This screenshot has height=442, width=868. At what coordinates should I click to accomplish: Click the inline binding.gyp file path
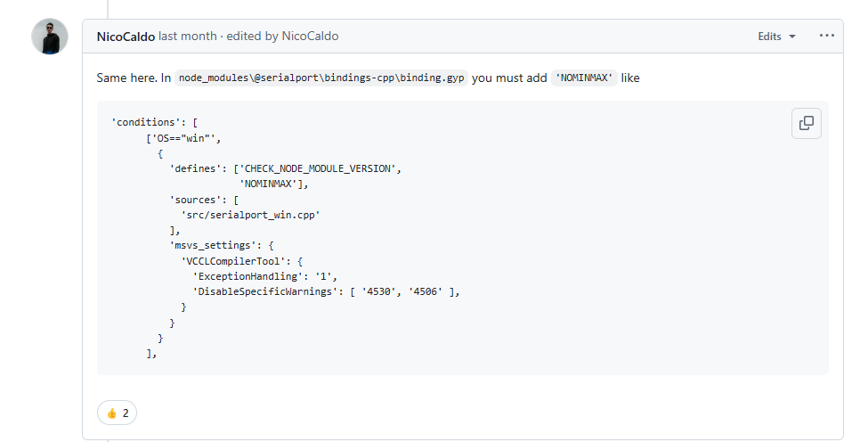click(x=321, y=78)
